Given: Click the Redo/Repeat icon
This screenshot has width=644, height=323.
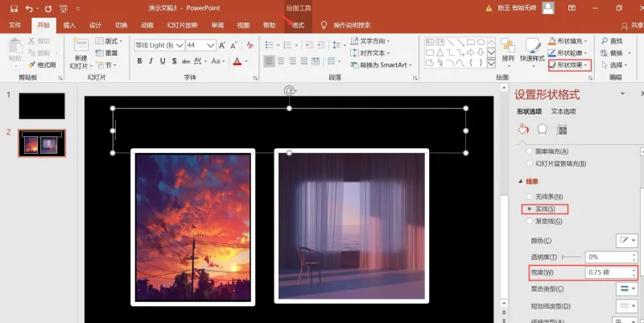Looking at the screenshot, I should pyautogui.click(x=48, y=8).
